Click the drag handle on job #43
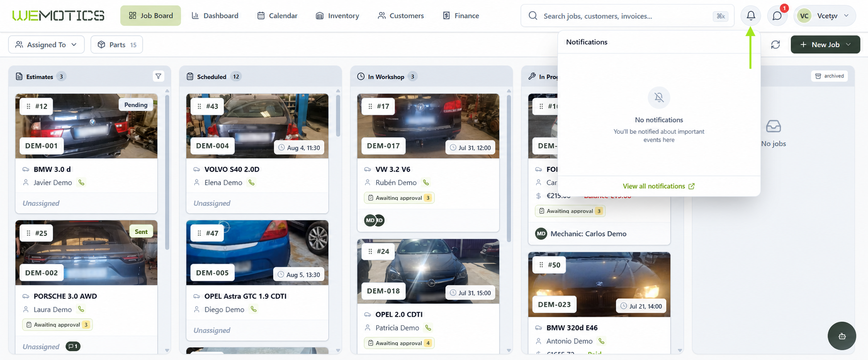This screenshot has width=868, height=360. [x=200, y=106]
